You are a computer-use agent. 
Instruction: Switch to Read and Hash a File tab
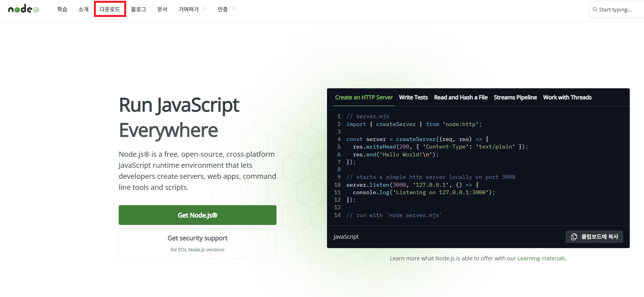461,97
